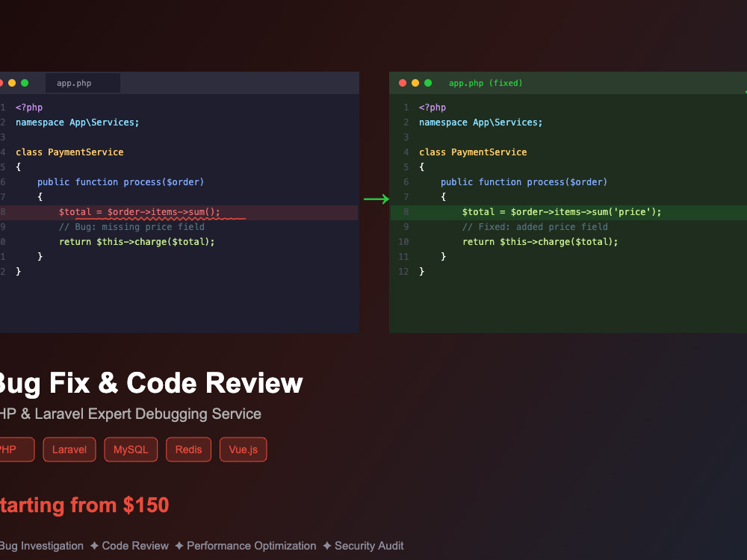Click "return $this->charge($total);" in fixed editor
The height and width of the screenshot is (560, 747).
[x=540, y=241]
